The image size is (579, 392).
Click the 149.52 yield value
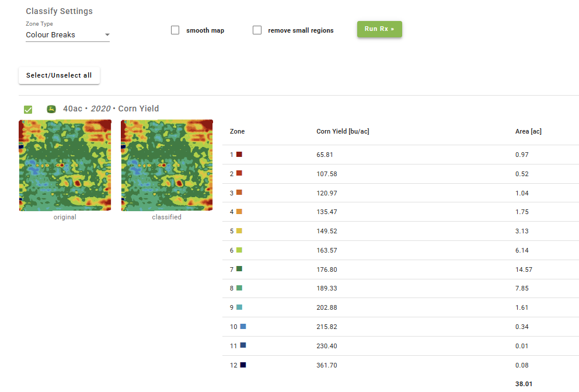327,231
